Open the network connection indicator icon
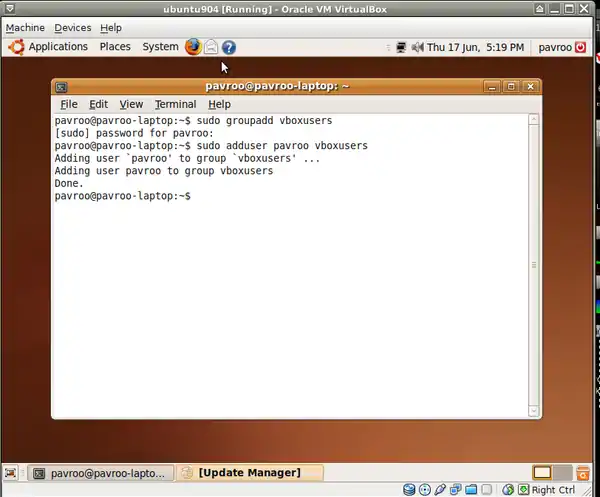 tap(400, 47)
